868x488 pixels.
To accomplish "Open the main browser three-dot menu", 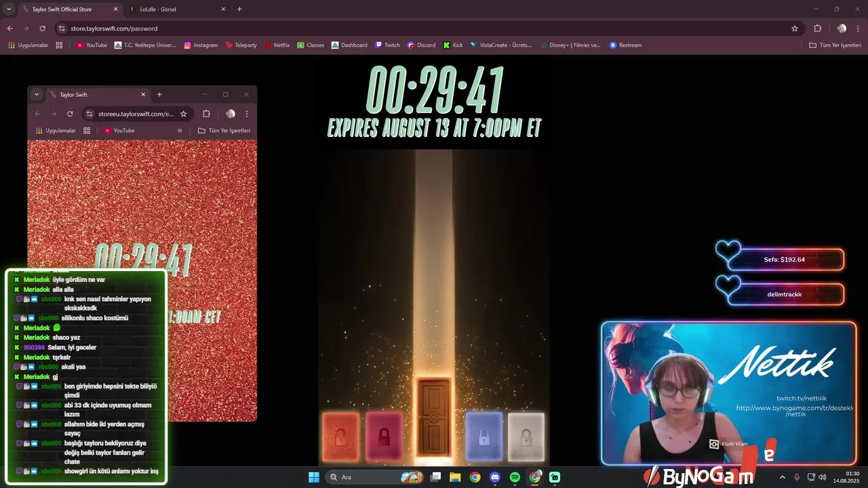I will click(x=859, y=28).
